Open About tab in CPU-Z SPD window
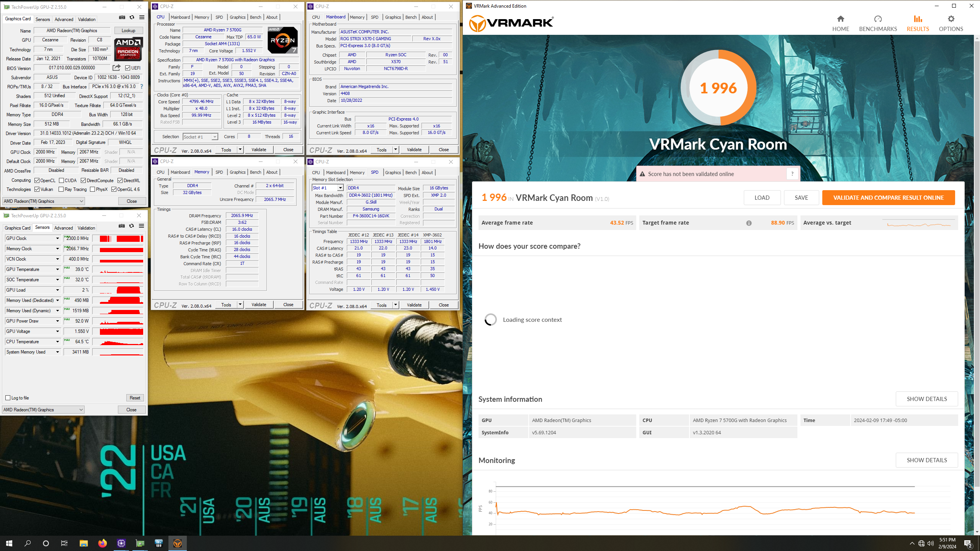Image resolution: width=980 pixels, height=551 pixels. [x=427, y=173]
